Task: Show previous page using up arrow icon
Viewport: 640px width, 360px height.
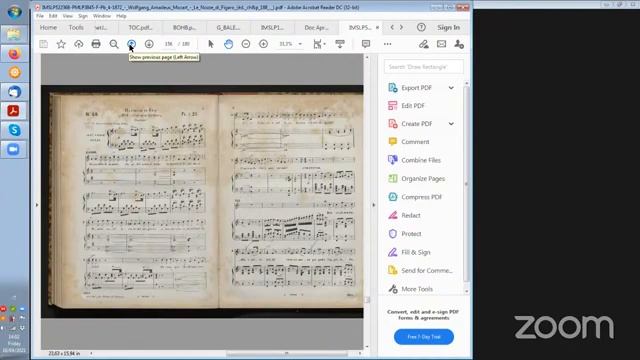Action: pos(131,44)
